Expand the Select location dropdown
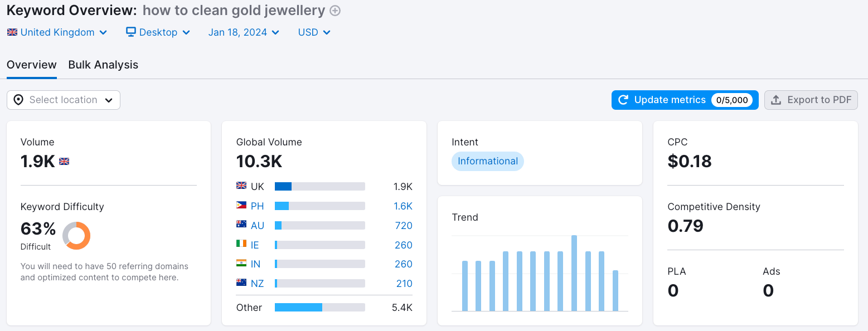 click(63, 100)
